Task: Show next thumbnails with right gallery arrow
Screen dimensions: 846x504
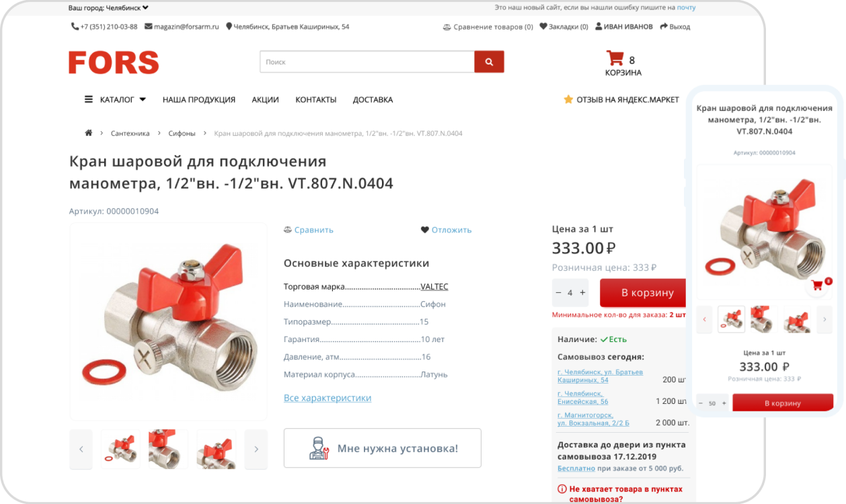Action: pyautogui.click(x=256, y=449)
